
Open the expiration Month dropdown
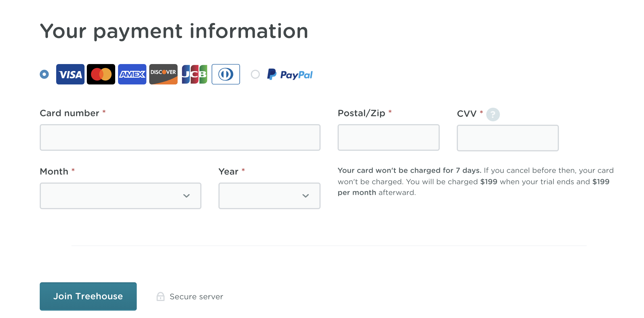[x=121, y=196]
